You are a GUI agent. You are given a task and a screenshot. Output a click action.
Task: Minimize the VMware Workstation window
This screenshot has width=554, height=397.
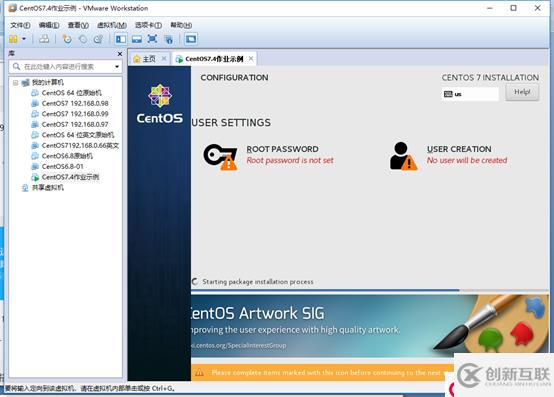click(490, 8)
